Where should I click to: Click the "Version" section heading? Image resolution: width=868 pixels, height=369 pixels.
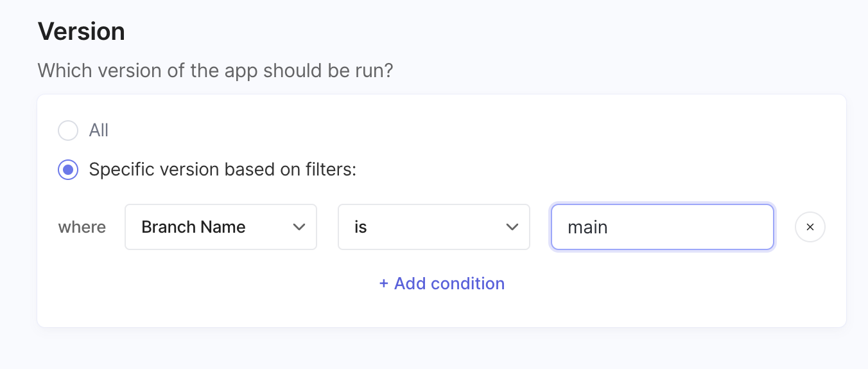pyautogui.click(x=82, y=32)
